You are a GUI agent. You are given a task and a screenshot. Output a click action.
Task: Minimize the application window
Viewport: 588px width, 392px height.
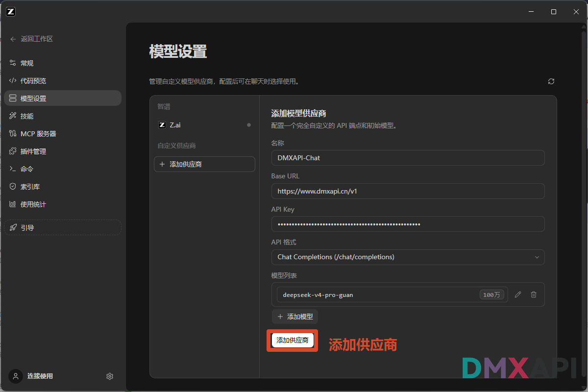tap(531, 12)
